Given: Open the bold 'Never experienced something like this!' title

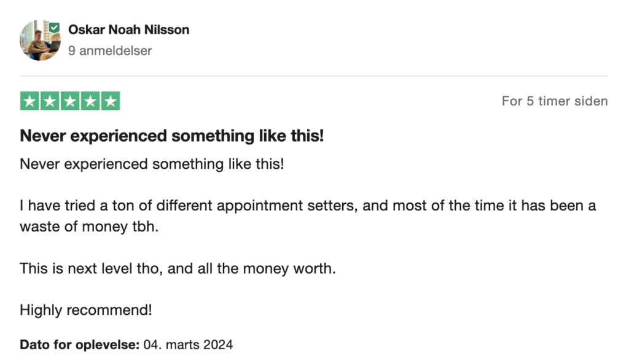Looking at the screenshot, I should coord(171,136).
